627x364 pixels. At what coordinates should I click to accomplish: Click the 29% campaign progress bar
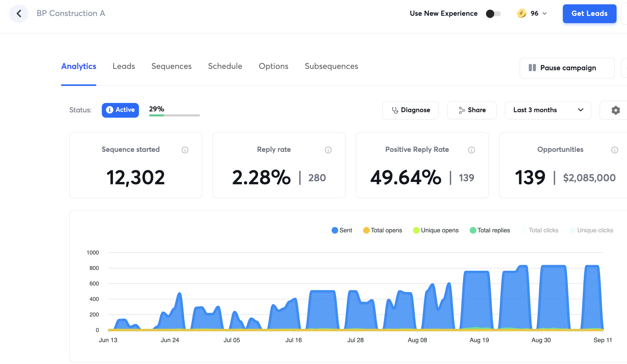(174, 115)
